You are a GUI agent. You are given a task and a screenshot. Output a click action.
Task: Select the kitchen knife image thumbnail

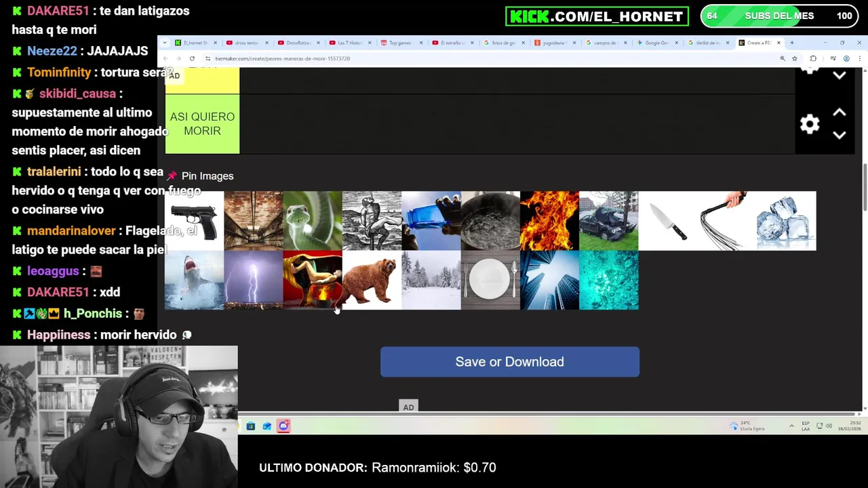[x=668, y=221]
